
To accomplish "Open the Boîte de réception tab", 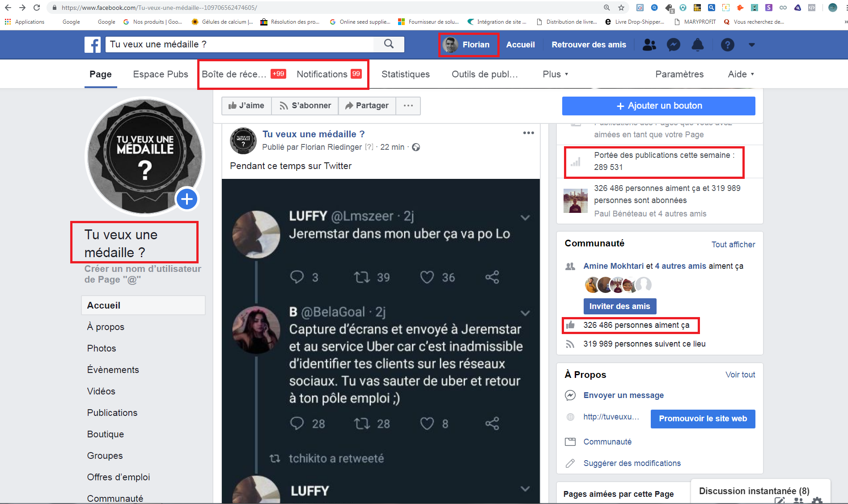I will pos(244,74).
